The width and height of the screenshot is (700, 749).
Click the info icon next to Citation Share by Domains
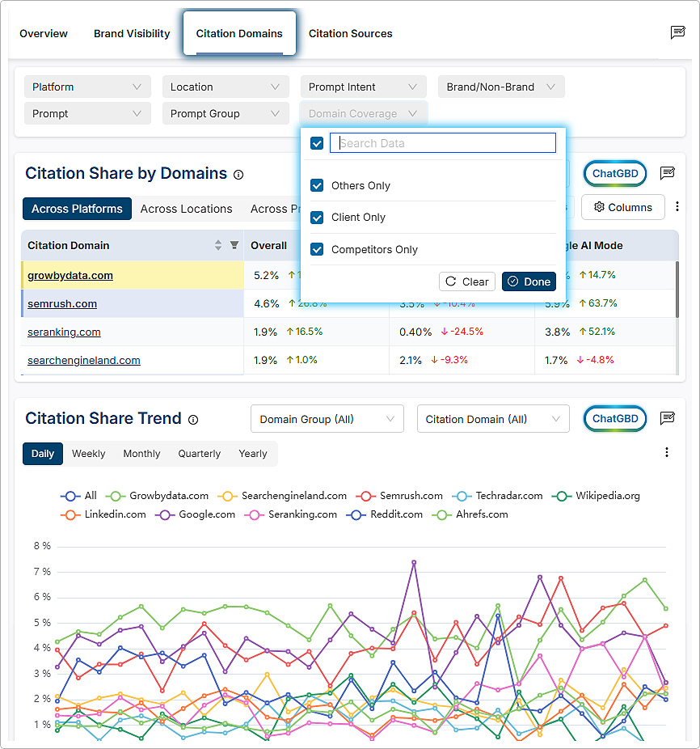[x=238, y=175]
